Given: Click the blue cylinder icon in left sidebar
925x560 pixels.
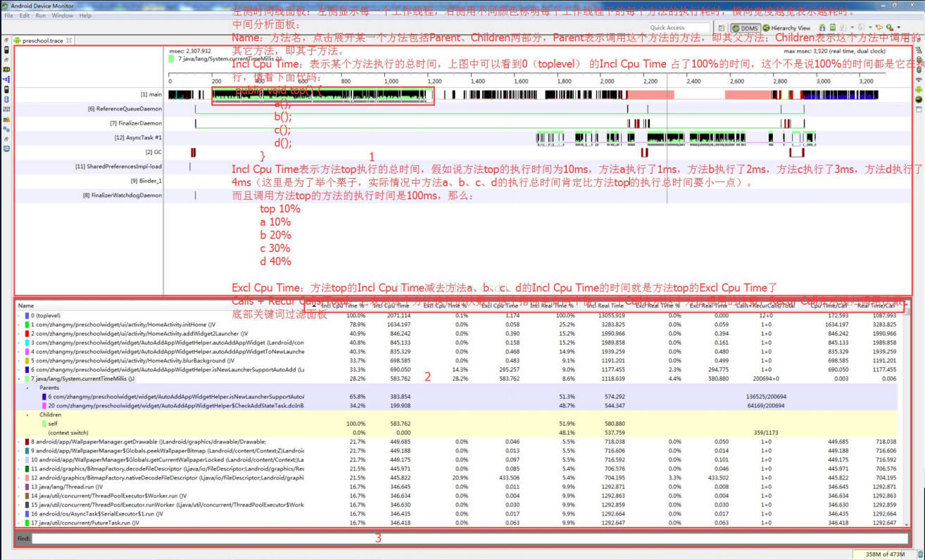Looking at the screenshot, I should (6, 99).
